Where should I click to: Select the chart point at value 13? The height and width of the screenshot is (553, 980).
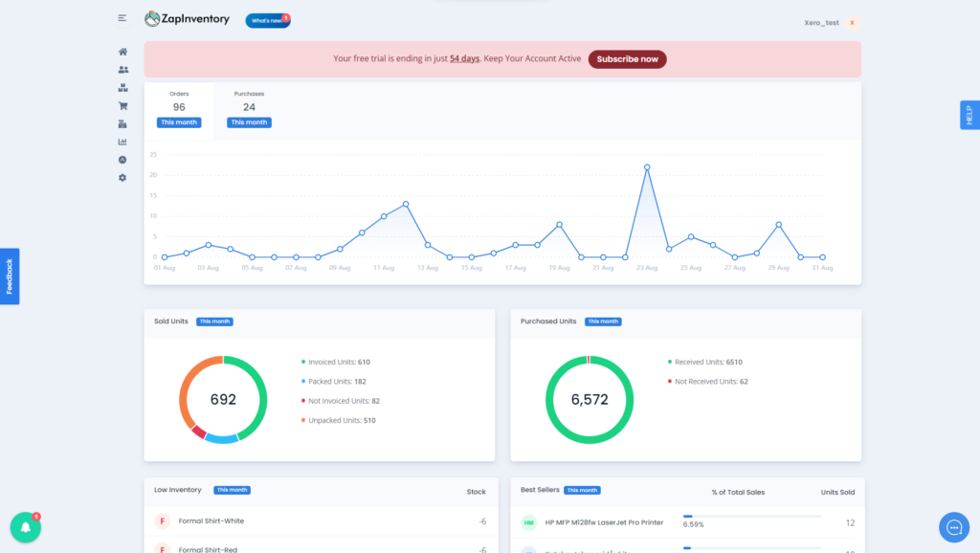[406, 205]
